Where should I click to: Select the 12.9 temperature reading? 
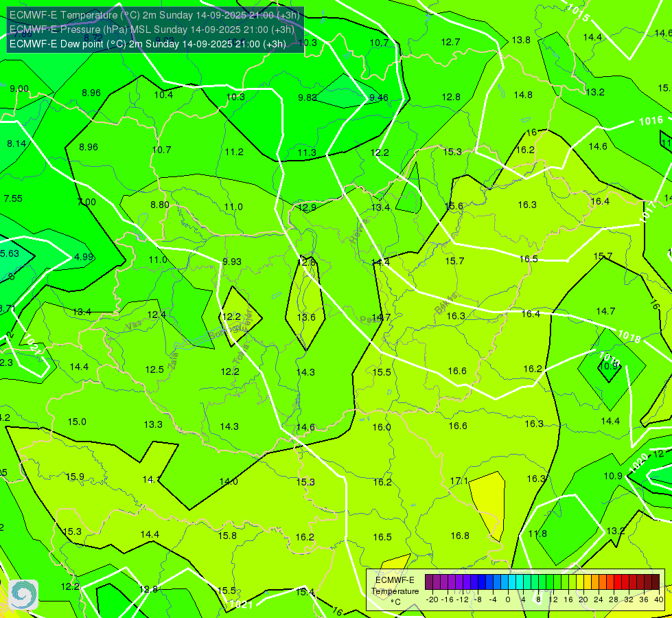tap(307, 207)
